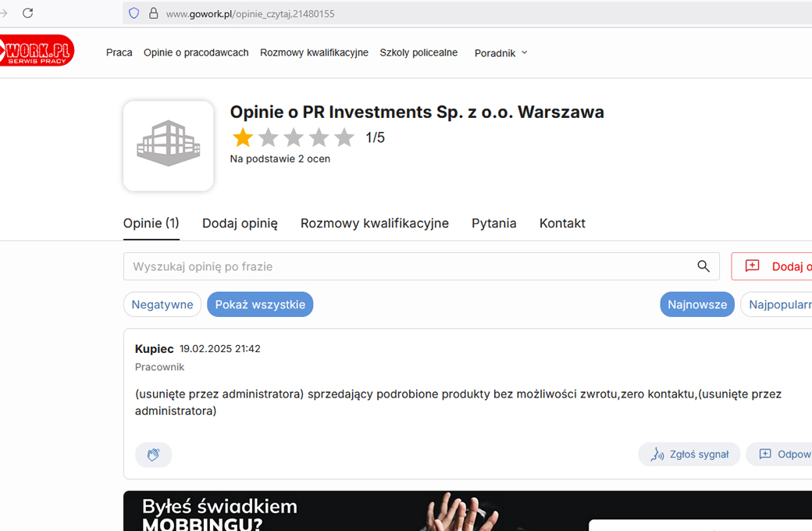Click the reviewer name Kupiec

click(x=155, y=348)
